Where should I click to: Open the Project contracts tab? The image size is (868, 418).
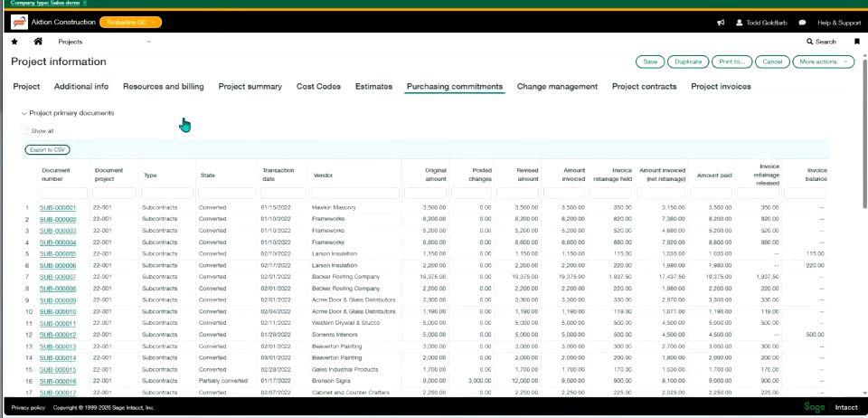645,86
